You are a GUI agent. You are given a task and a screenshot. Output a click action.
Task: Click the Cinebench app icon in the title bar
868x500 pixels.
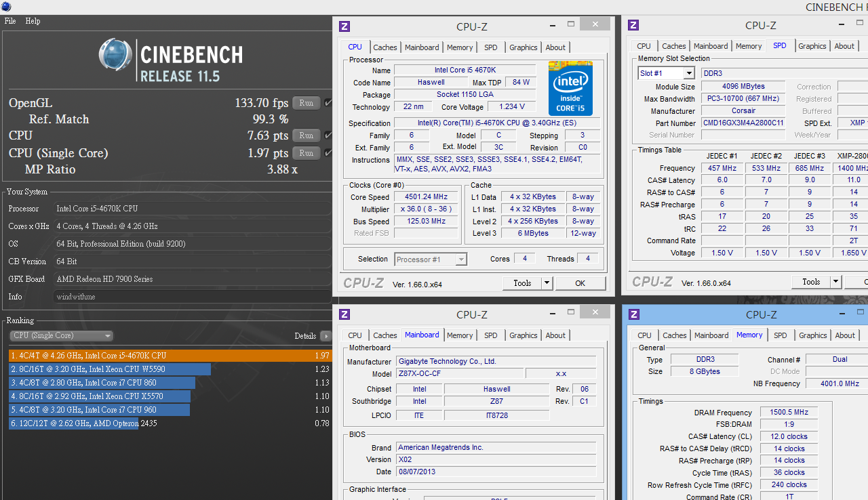[7, 7]
